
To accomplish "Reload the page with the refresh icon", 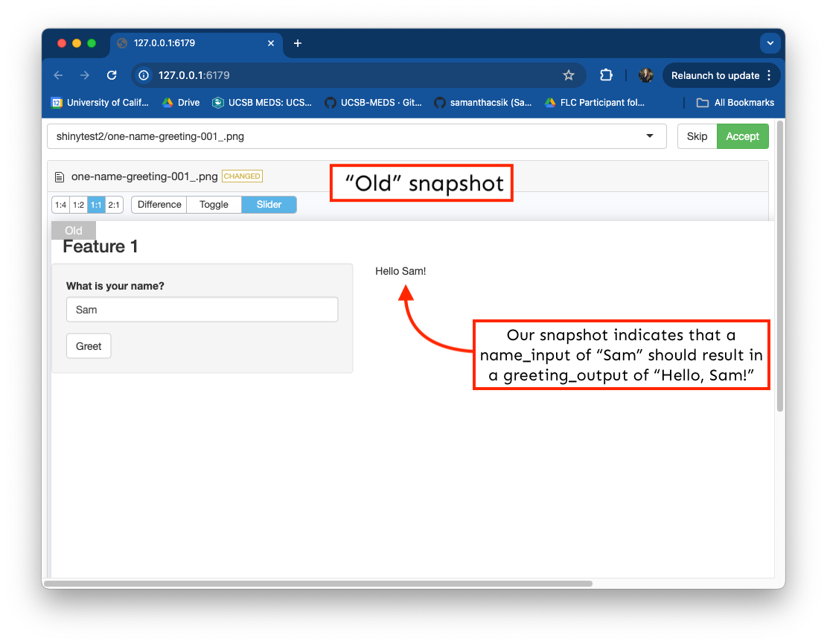I will (x=112, y=75).
